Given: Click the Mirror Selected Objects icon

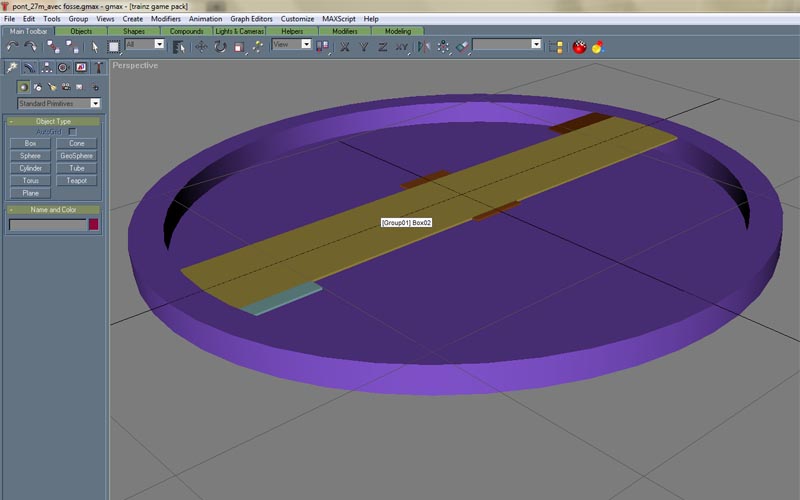Looking at the screenshot, I should 424,46.
